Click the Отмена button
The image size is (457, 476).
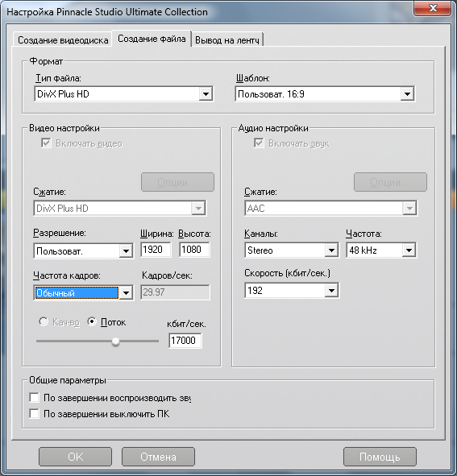click(158, 457)
